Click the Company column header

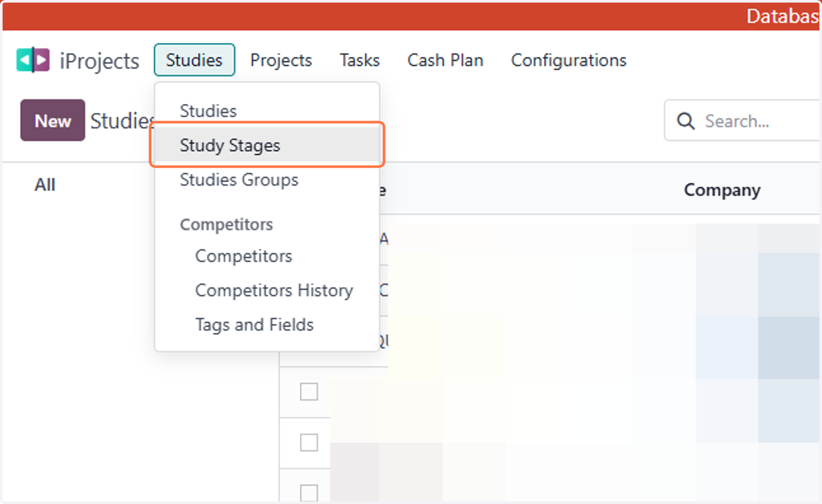coord(722,190)
